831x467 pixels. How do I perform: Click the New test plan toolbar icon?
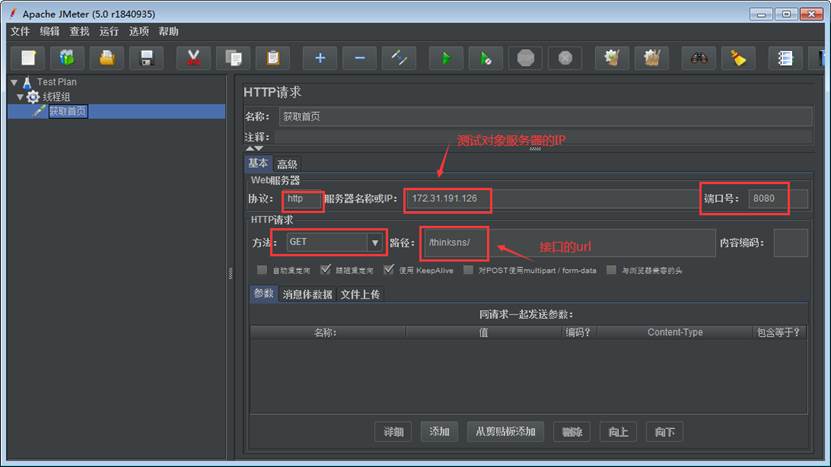pyautogui.click(x=28, y=58)
